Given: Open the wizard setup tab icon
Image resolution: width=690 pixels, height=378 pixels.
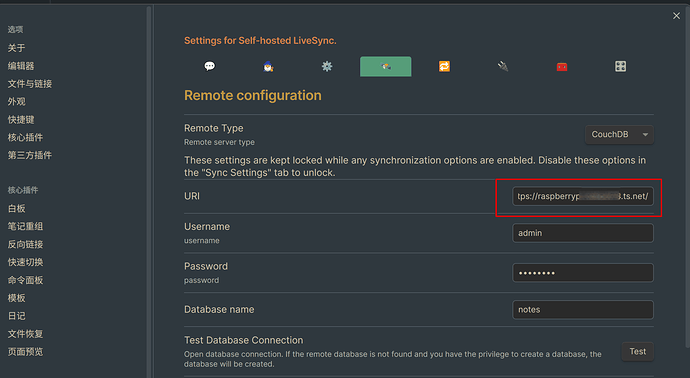Looking at the screenshot, I should point(268,66).
